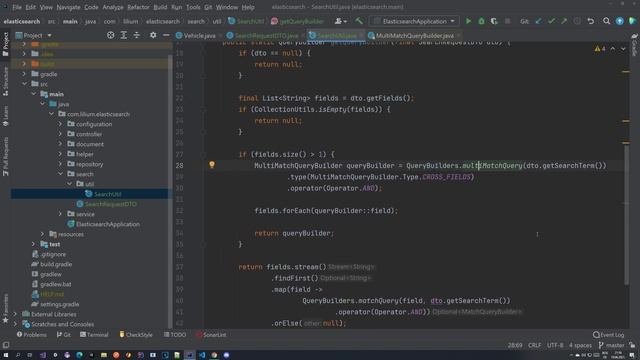Select opened file target icon in Project panel
Screen dimensions: 640x360
[x=111, y=36]
